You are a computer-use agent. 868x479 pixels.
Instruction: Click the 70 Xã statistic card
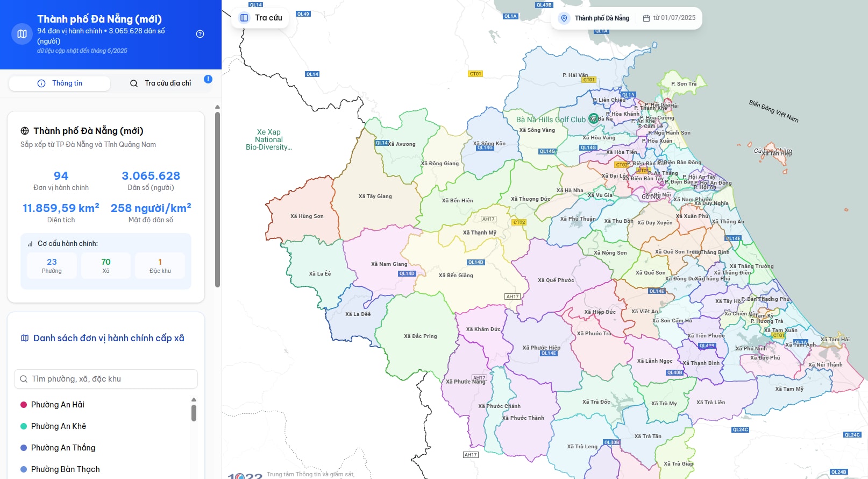(106, 266)
